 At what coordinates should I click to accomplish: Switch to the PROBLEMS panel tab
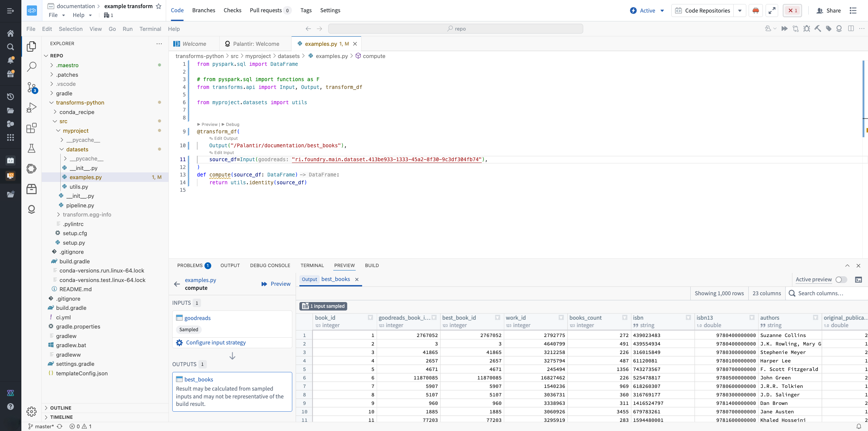point(194,265)
